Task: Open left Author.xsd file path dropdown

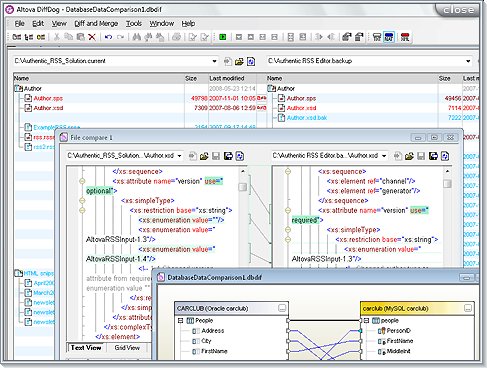Action: point(179,156)
